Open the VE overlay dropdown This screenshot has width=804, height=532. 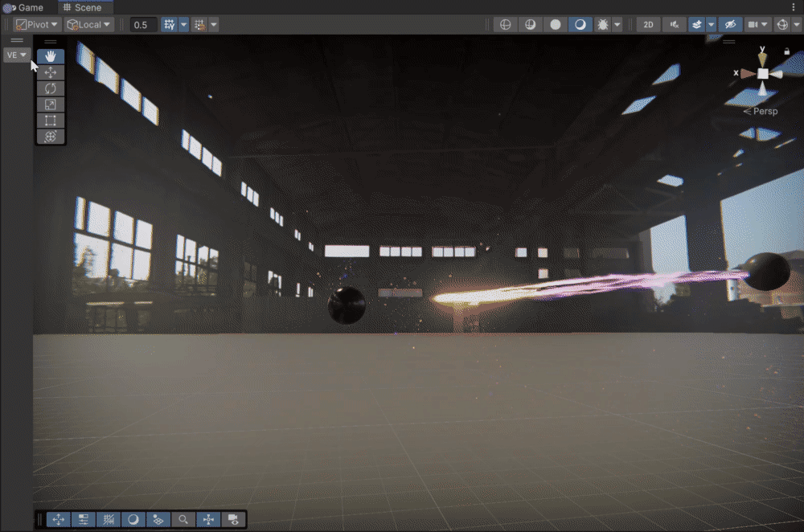[16, 55]
